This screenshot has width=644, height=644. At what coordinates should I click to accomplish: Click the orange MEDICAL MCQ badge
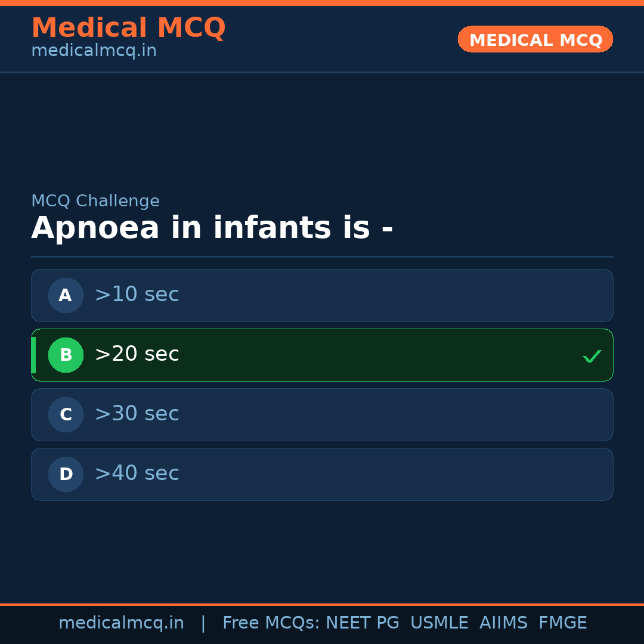tap(535, 39)
